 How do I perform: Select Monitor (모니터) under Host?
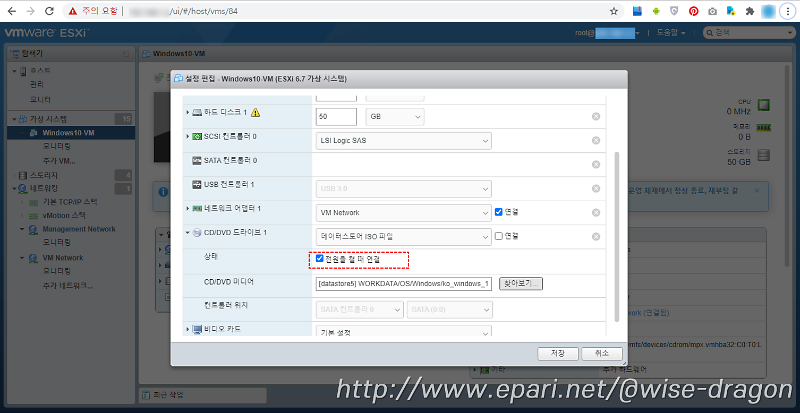pos(40,99)
